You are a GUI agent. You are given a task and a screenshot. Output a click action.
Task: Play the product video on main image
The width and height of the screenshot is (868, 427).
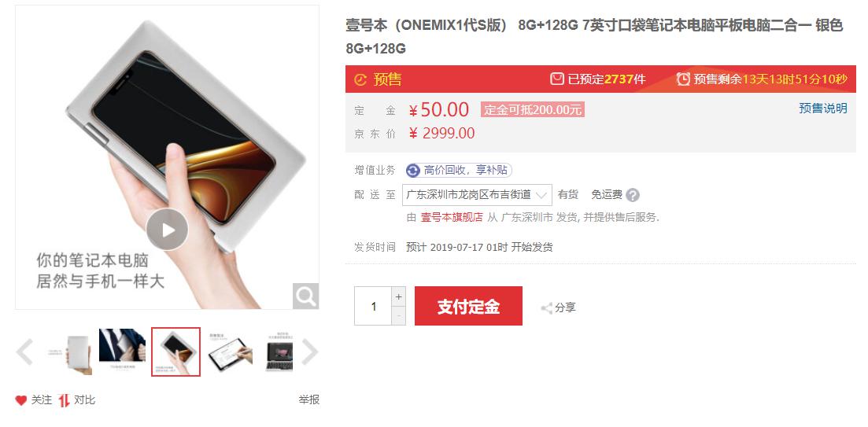pyautogui.click(x=167, y=230)
